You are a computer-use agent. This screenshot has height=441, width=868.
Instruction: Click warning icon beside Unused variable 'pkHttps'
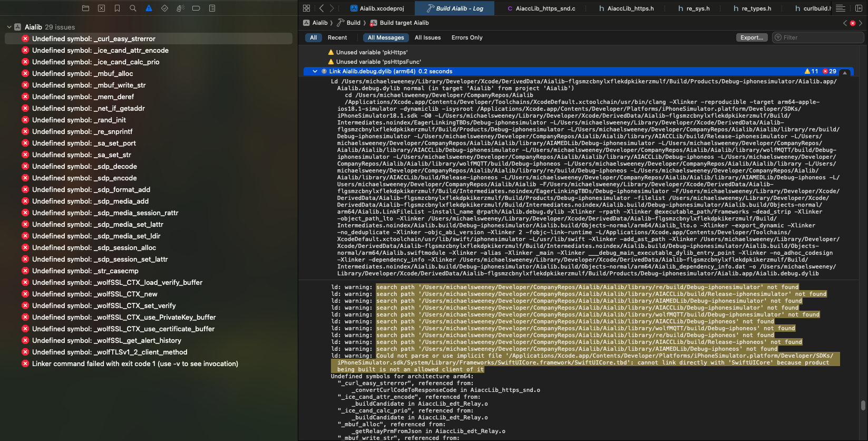coord(331,52)
